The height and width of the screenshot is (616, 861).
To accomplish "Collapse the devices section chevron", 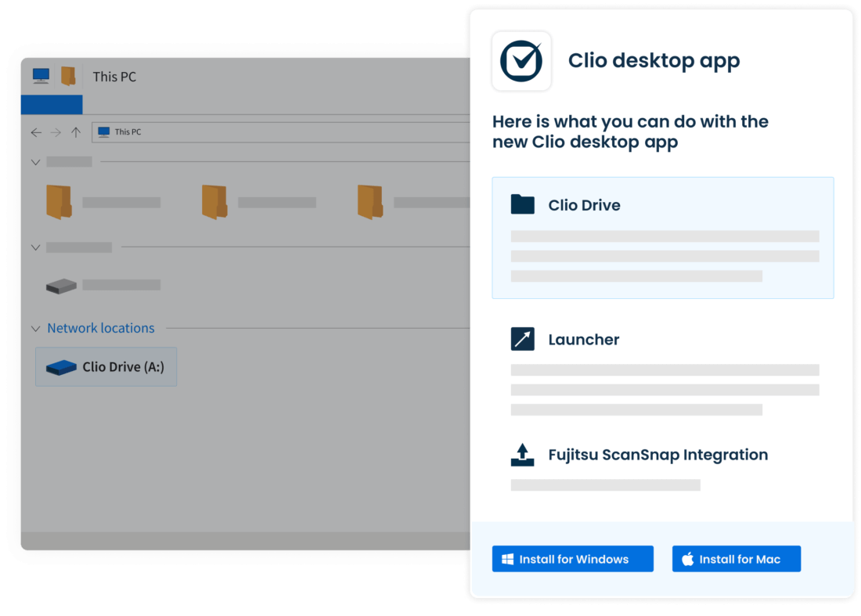I will [35, 247].
